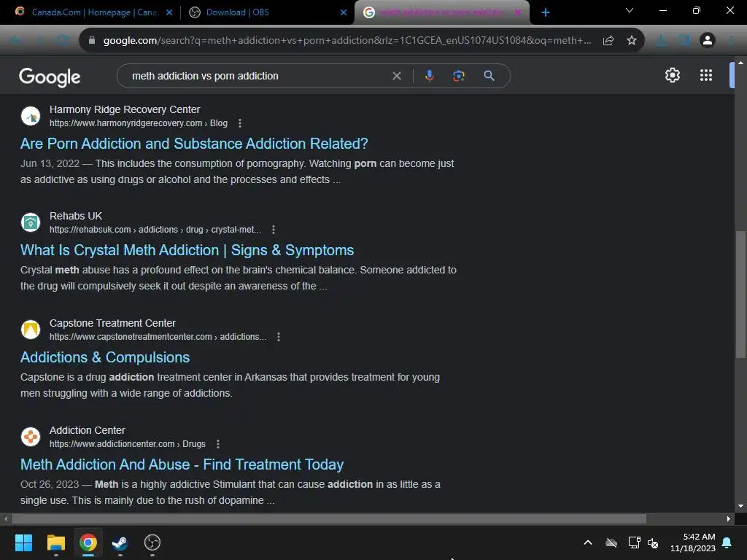Image resolution: width=747 pixels, height=560 pixels.
Task: Switch to the Canada.Com Homepage tab
Action: (x=94, y=12)
